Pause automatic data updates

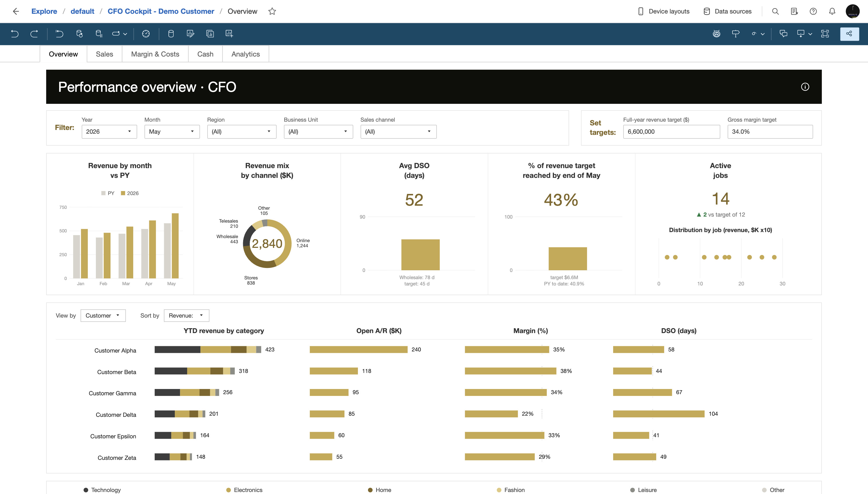99,34
